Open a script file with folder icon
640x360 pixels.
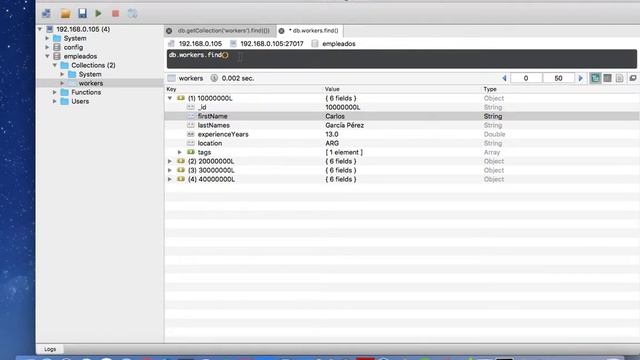point(65,13)
